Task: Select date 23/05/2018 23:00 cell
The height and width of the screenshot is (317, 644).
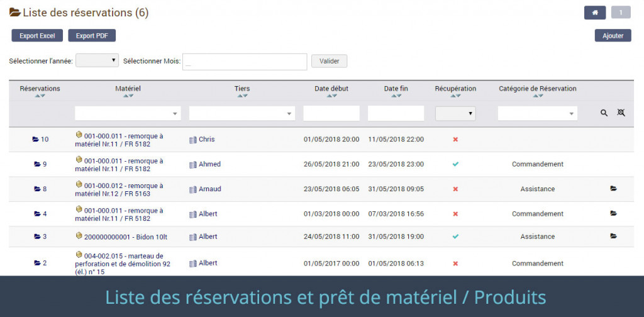Action: [x=396, y=164]
